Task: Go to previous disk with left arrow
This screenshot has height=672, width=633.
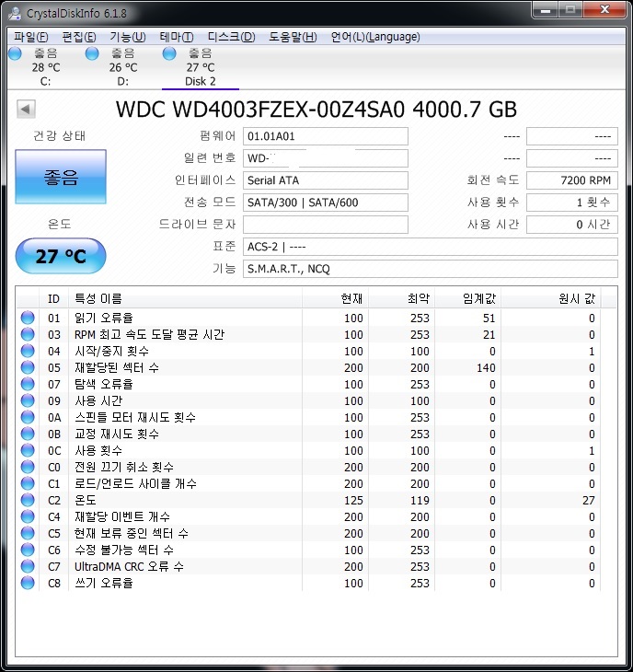Action: (x=26, y=109)
